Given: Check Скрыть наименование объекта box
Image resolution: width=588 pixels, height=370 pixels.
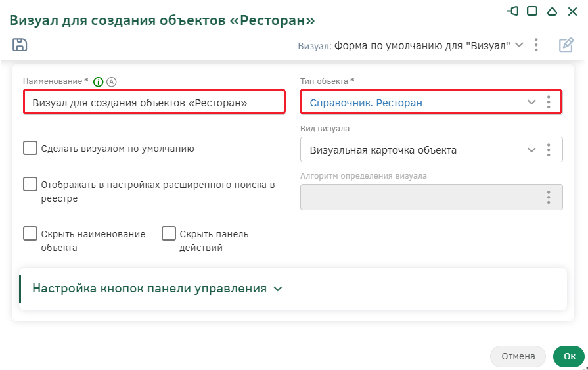Looking at the screenshot, I should pyautogui.click(x=30, y=234).
